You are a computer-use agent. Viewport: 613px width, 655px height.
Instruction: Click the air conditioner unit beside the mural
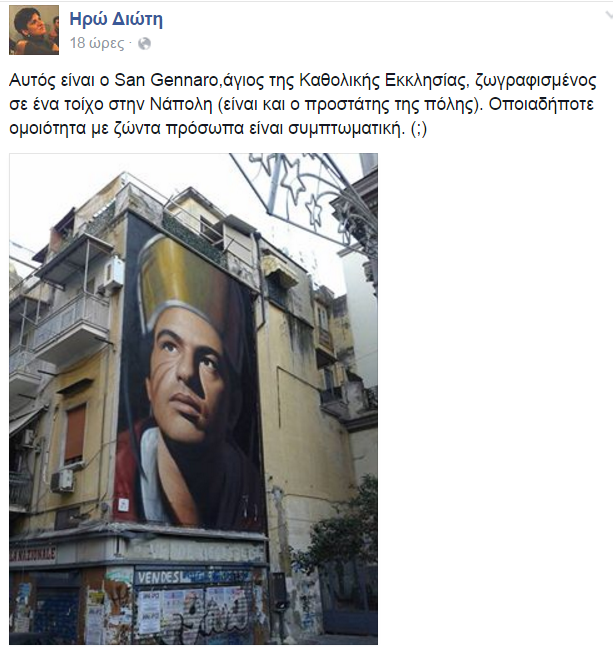tap(113, 274)
